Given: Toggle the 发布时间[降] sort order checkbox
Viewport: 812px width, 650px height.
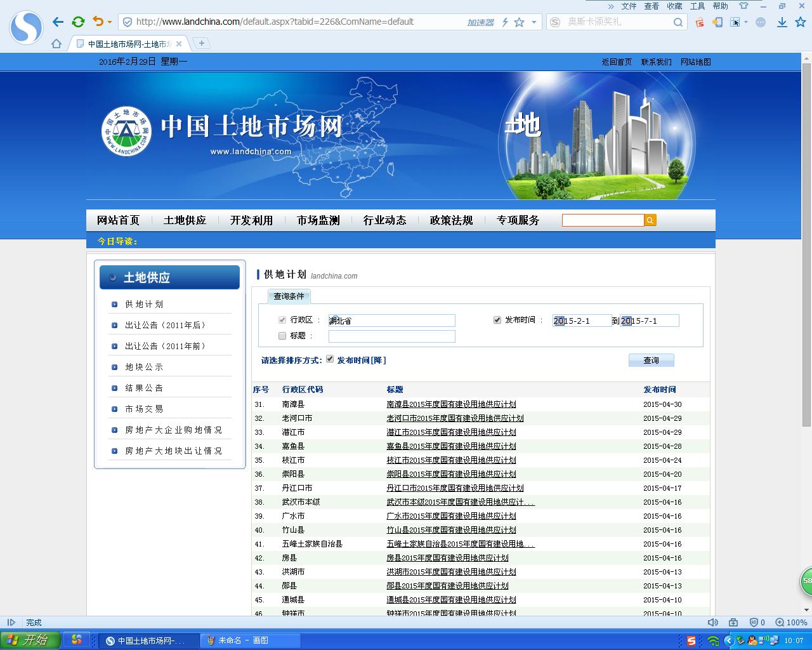Looking at the screenshot, I should 330,359.
